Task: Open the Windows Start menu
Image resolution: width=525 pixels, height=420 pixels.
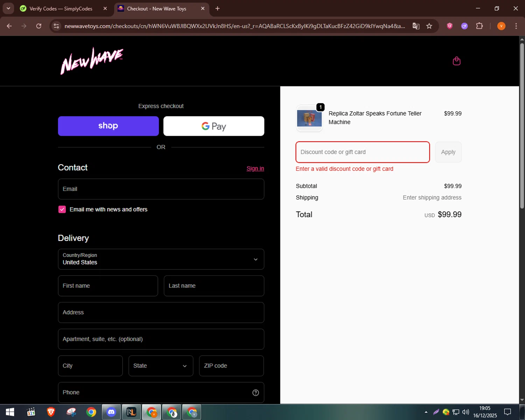Action: tap(10, 412)
